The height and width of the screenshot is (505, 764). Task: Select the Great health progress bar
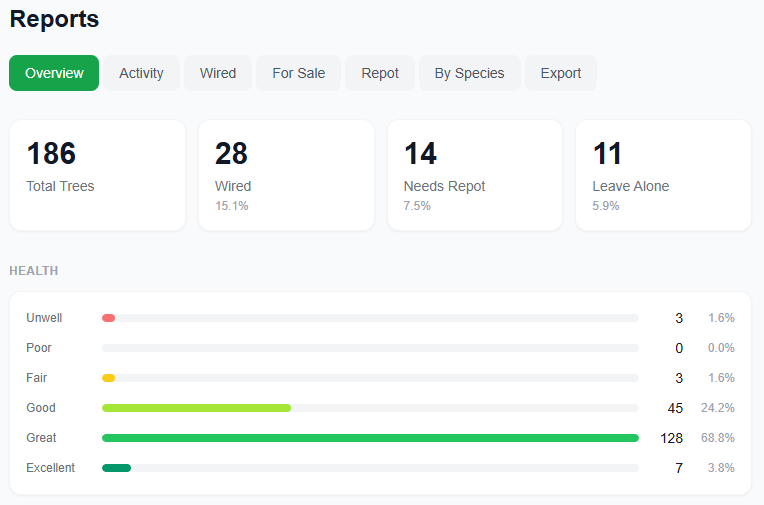tap(370, 438)
